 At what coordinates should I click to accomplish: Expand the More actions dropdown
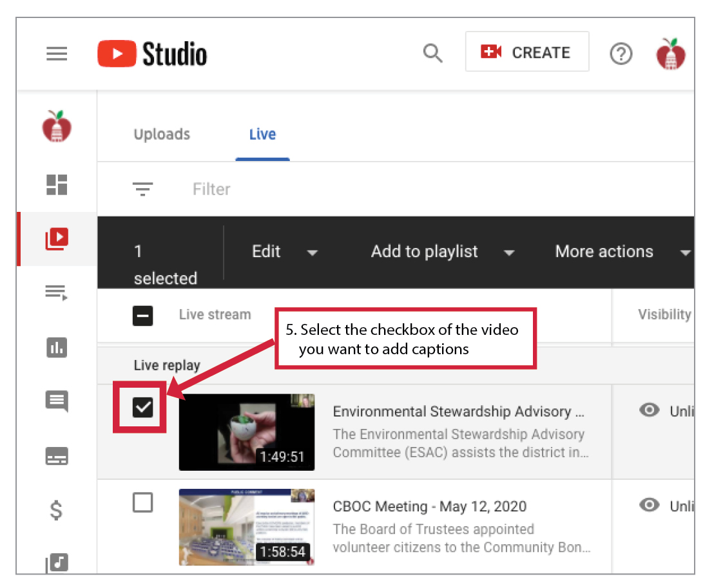[622, 252]
